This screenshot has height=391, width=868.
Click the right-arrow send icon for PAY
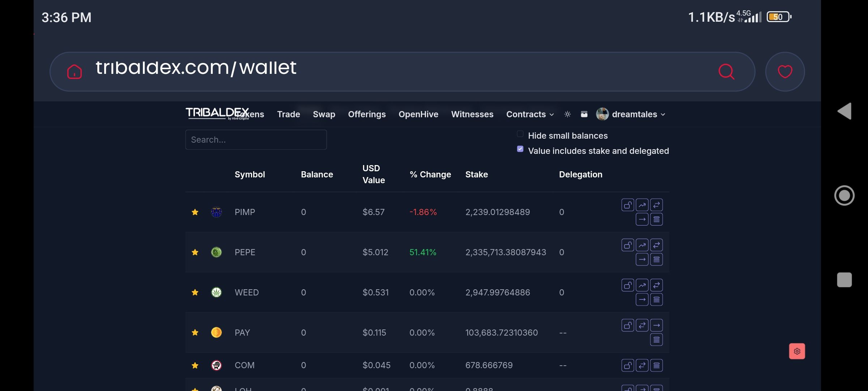tap(656, 325)
